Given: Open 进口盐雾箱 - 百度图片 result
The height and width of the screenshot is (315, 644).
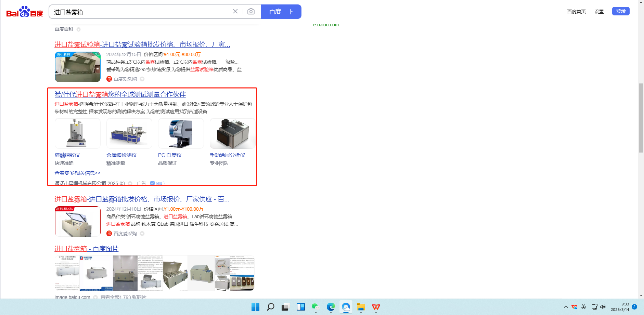Looking at the screenshot, I should coord(87,249).
